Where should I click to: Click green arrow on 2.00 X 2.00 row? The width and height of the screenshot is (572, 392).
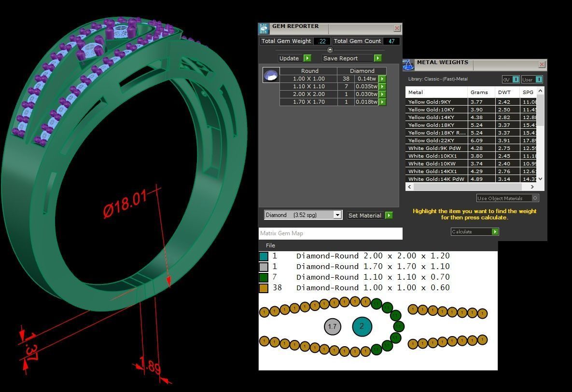(382, 94)
